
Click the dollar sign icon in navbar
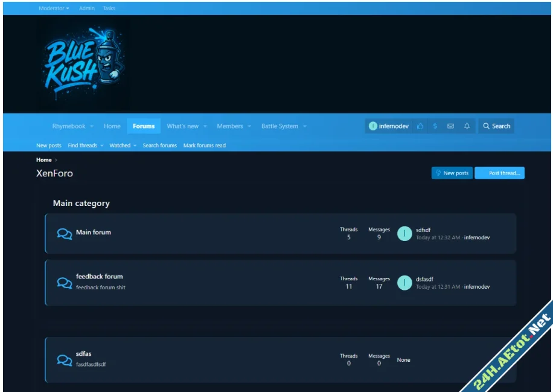click(435, 126)
